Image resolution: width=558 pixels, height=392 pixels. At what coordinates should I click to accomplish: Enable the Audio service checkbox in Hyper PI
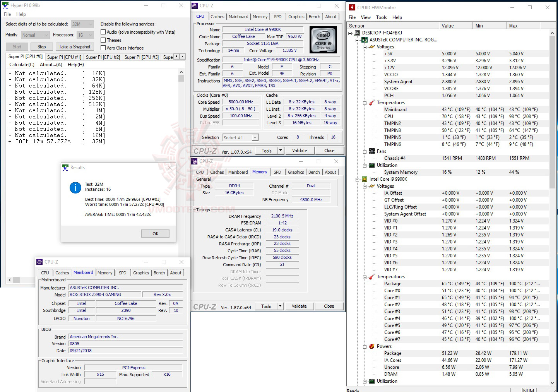103,32
